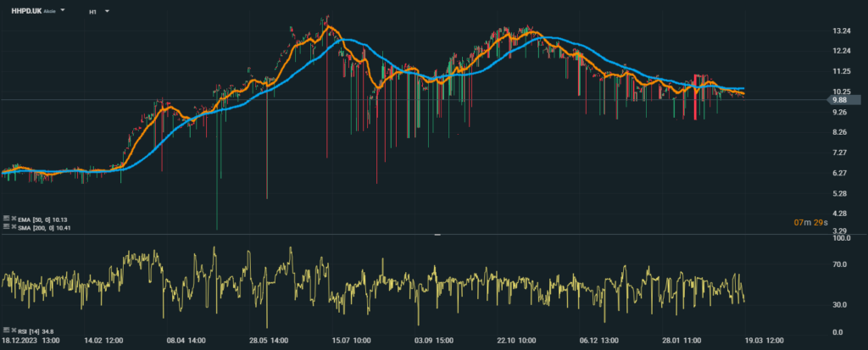The width and height of the screenshot is (868, 350).
Task: Open SMA indicator settings icon
Action: (6, 227)
